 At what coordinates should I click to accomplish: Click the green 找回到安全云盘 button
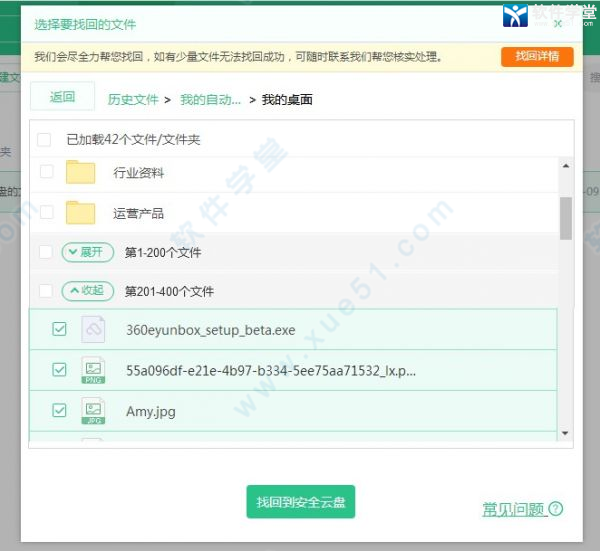coord(300,502)
